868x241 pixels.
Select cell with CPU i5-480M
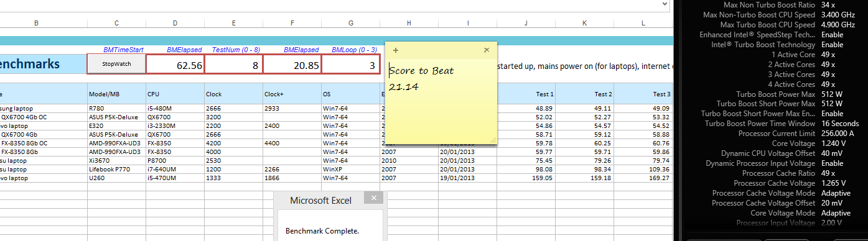[x=175, y=108]
